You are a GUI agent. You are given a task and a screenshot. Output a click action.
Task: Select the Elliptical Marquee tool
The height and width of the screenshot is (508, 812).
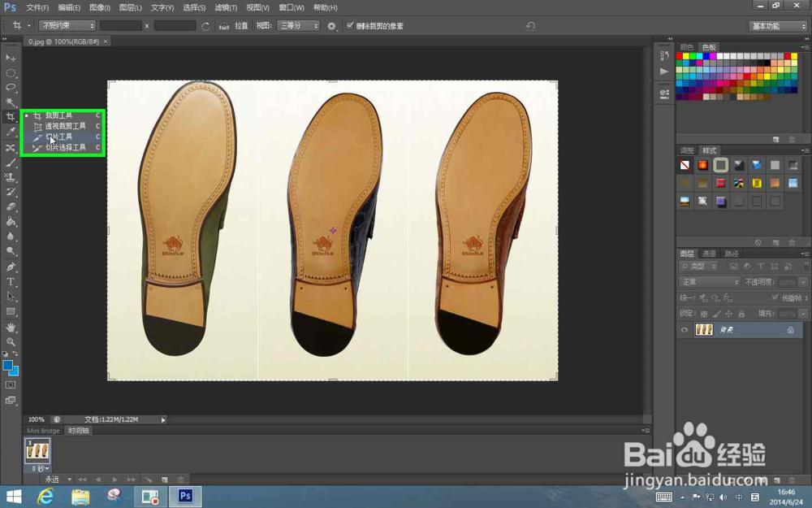(11, 72)
